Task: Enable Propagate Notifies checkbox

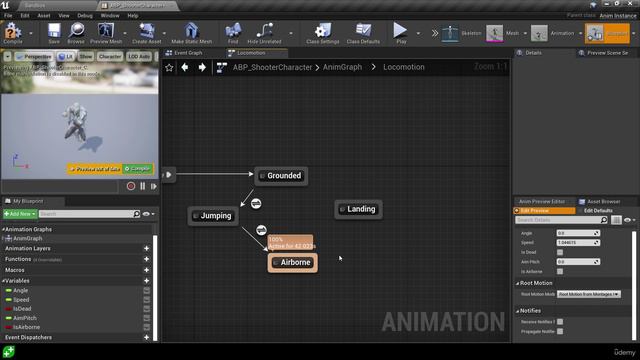Action: (x=560, y=331)
